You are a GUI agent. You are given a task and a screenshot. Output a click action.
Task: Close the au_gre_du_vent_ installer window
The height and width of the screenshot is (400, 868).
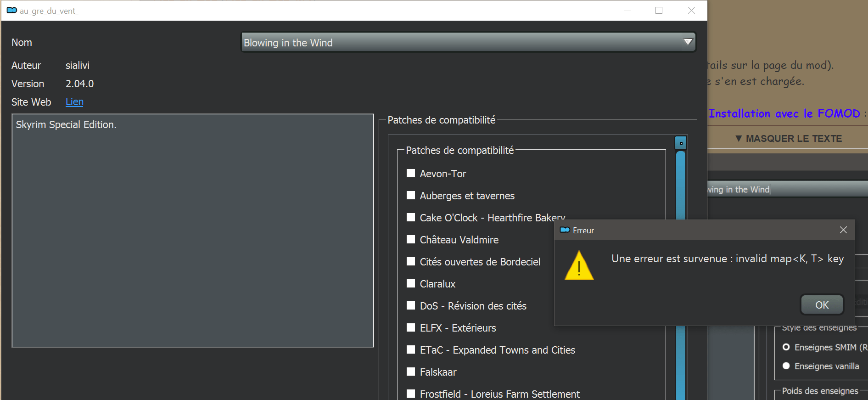click(691, 11)
